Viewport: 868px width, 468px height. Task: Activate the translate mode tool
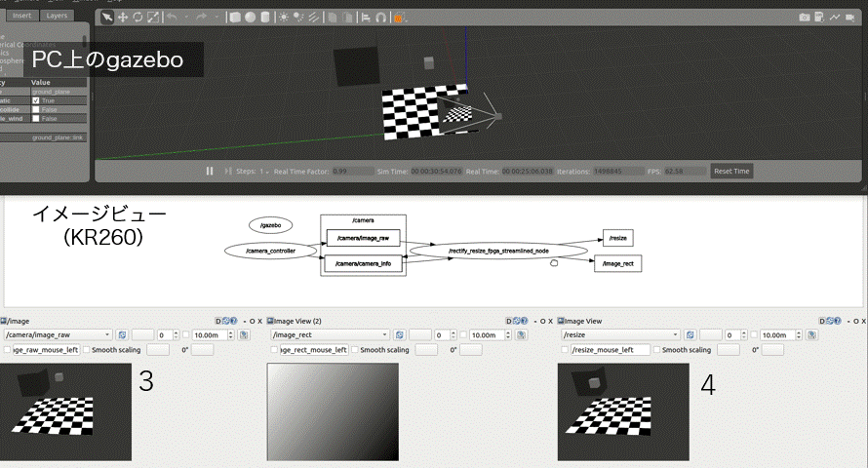click(122, 18)
